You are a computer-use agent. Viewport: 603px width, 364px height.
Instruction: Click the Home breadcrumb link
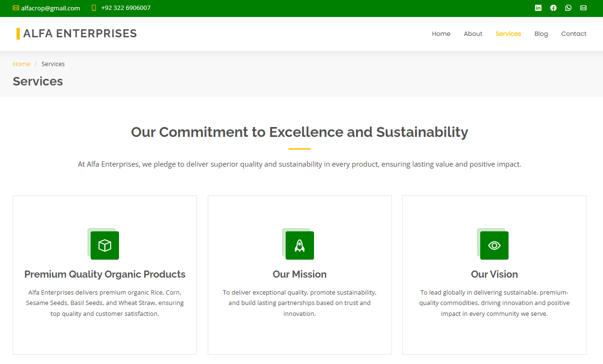click(21, 64)
